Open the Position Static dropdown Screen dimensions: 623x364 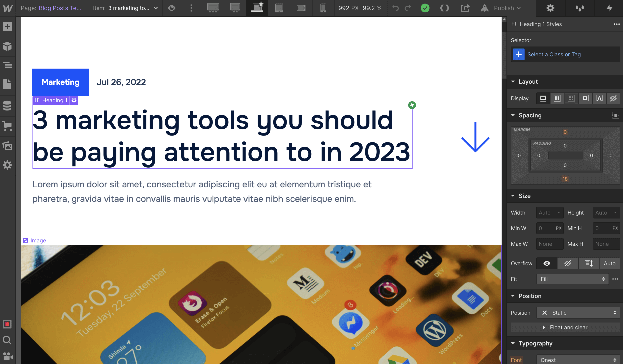click(578, 313)
